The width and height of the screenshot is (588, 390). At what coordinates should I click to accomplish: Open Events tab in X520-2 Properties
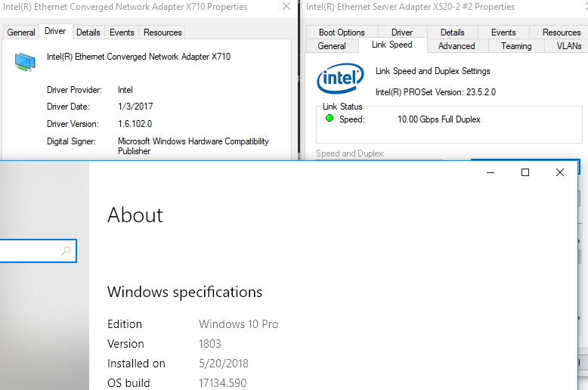(x=503, y=32)
